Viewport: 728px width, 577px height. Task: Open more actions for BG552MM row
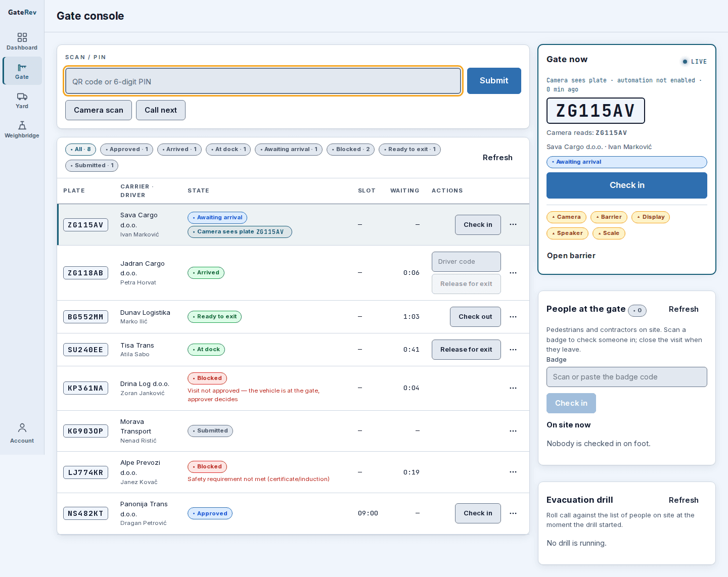(x=513, y=317)
